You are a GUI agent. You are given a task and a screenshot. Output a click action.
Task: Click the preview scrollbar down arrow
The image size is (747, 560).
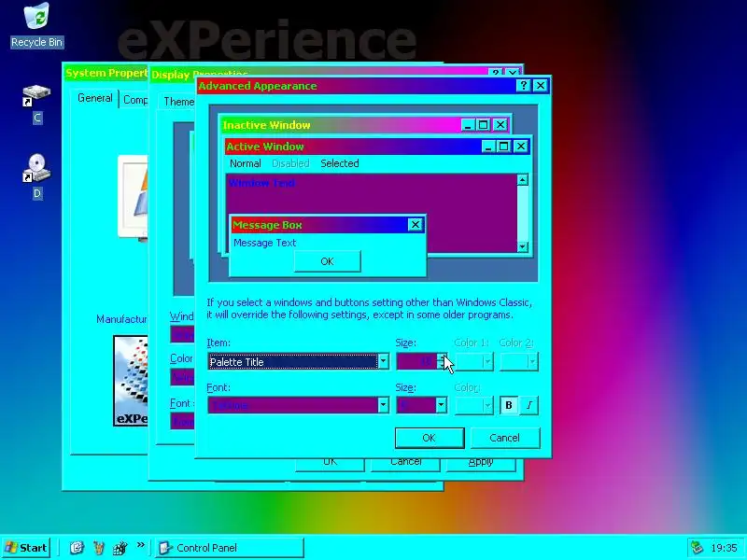pyautogui.click(x=523, y=246)
